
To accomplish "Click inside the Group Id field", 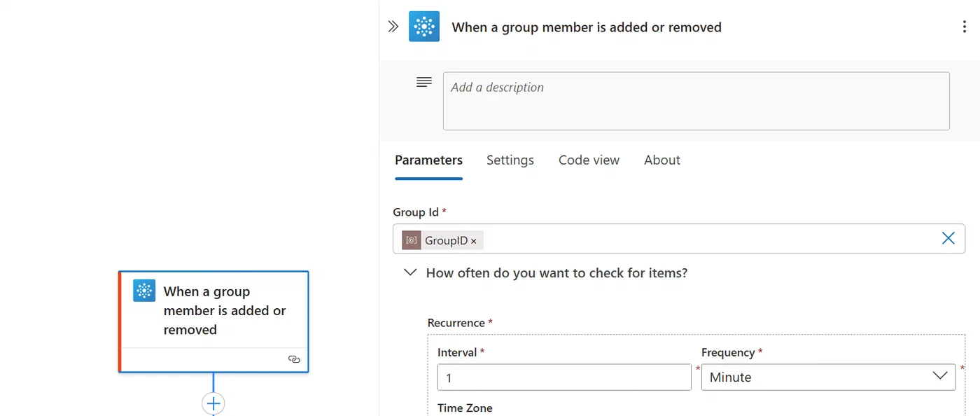I will click(679, 239).
